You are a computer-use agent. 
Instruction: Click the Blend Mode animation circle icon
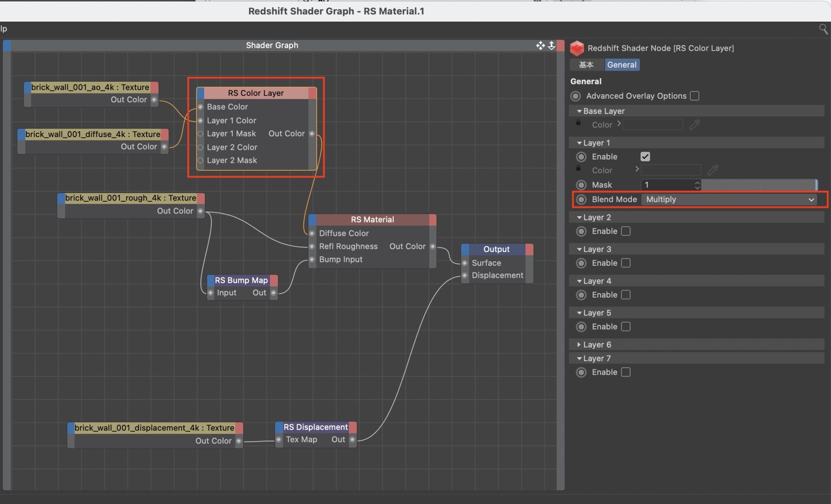pos(581,199)
